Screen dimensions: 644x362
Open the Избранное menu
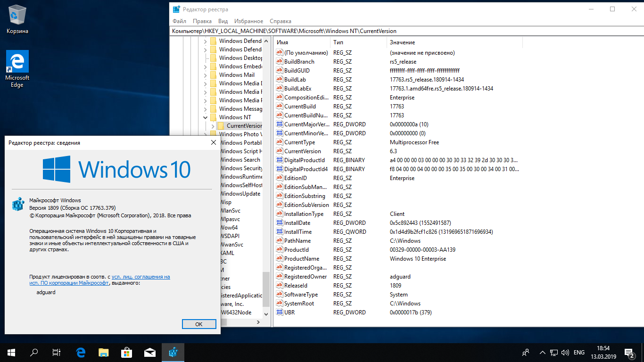coord(248,21)
